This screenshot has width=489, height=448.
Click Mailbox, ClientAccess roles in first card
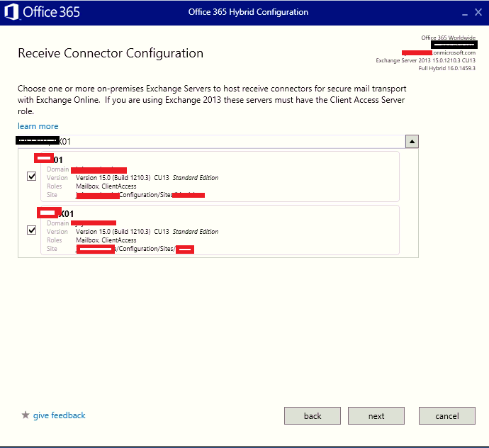(x=106, y=186)
